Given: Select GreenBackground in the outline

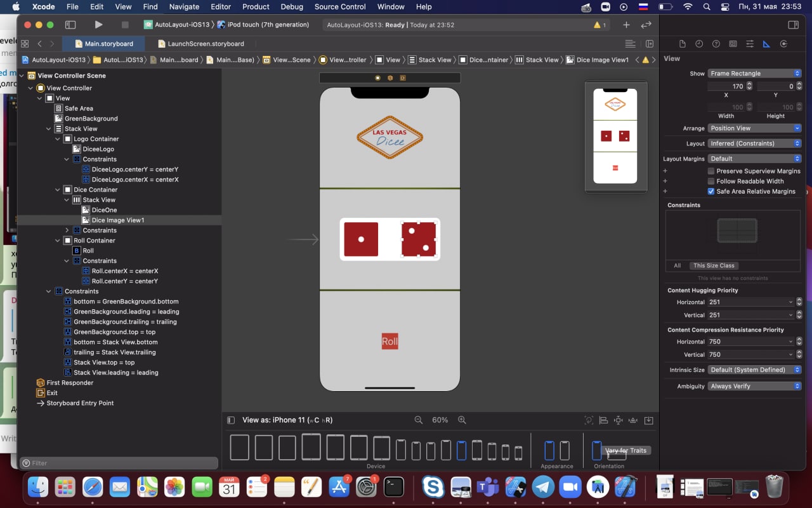Looking at the screenshot, I should (86, 119).
